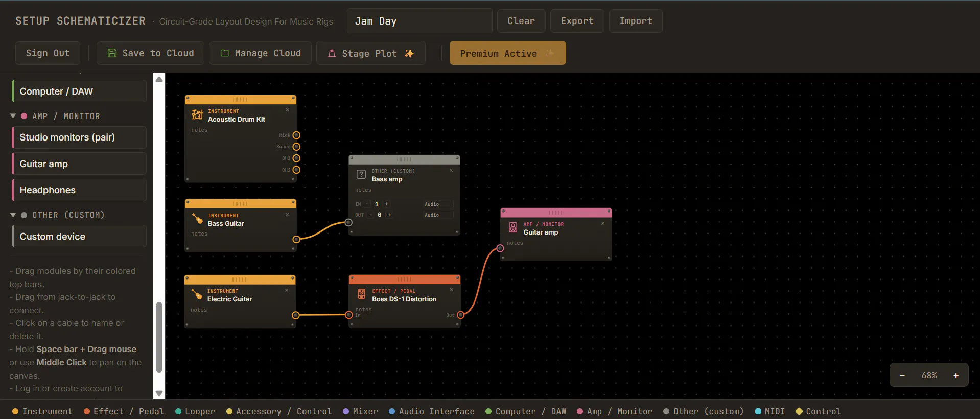Increase Bass amp IN count

click(386, 204)
